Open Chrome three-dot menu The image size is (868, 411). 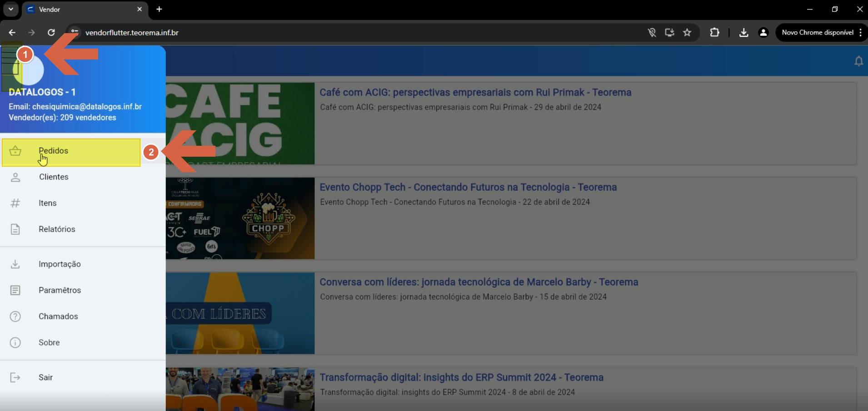tap(861, 33)
